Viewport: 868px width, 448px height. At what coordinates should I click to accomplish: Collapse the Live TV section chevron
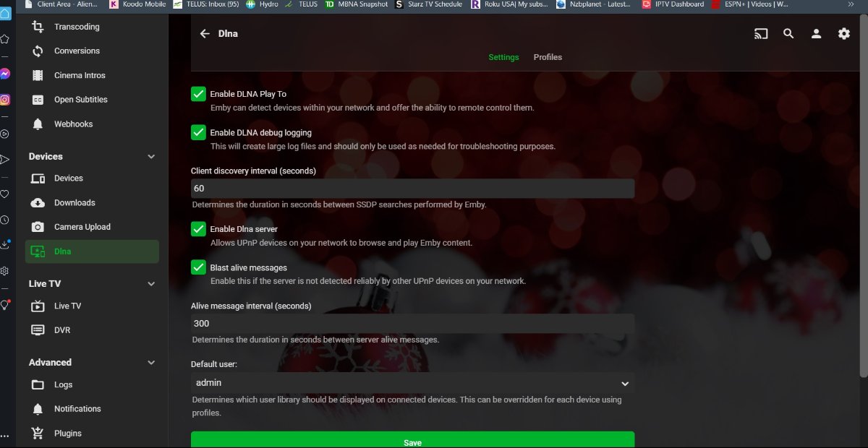coord(151,284)
